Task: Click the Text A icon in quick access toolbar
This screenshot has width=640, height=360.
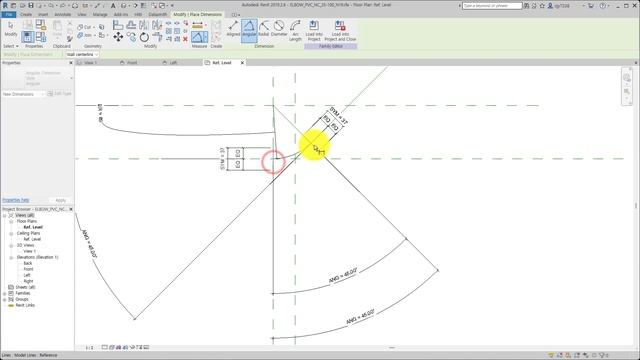Action: tap(113, 6)
